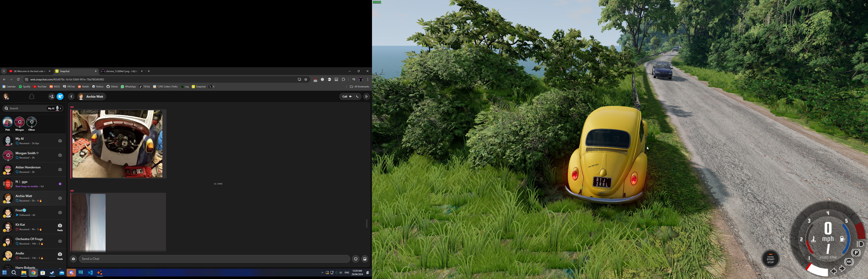Open Morgan Smith conversation

coord(27,155)
